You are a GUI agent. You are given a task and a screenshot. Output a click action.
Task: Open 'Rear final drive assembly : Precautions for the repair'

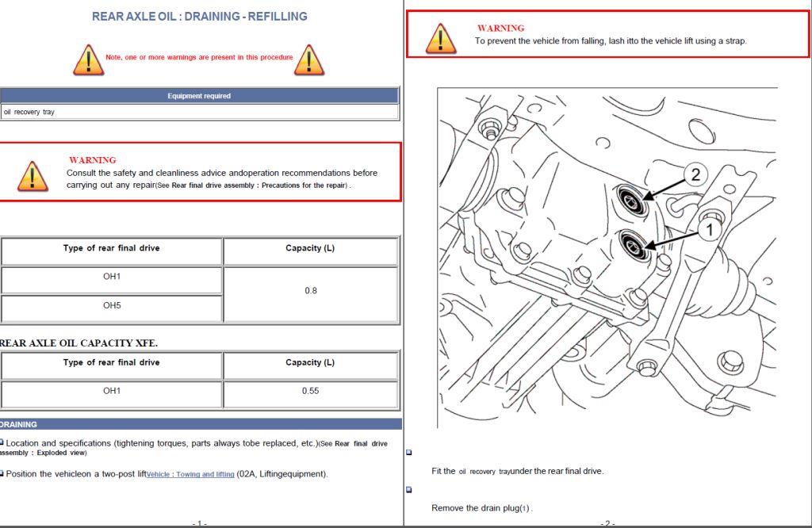259,186
